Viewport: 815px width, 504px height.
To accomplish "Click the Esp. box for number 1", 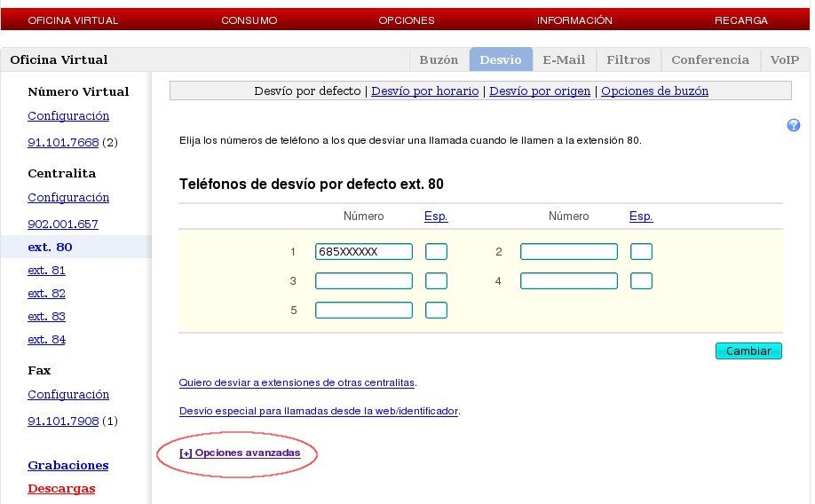I will tap(436, 252).
